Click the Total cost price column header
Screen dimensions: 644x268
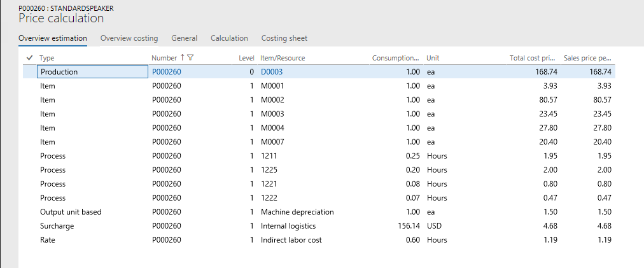533,58
